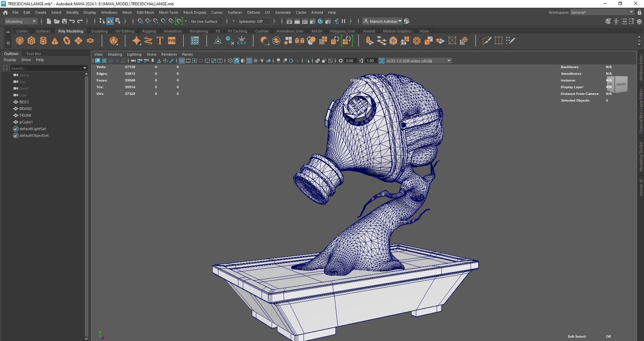Open the No Live Surface dropdown arrow
This screenshot has width=644, height=341.
point(186,21)
